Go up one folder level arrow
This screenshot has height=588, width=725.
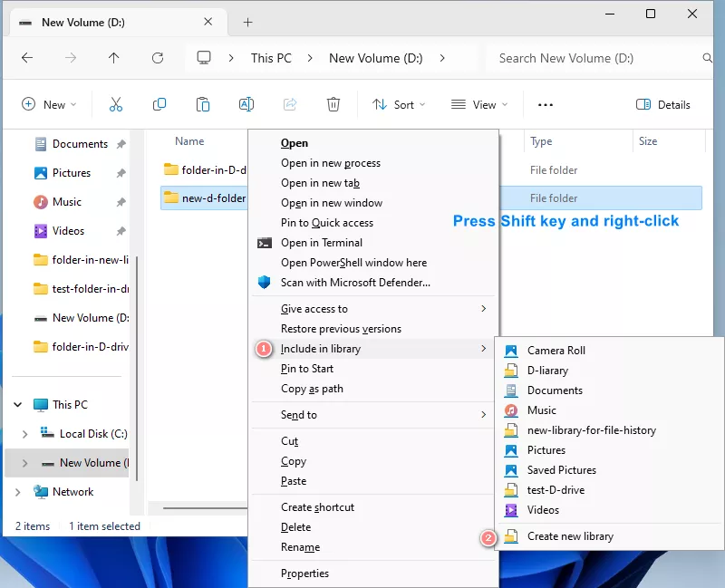(x=114, y=58)
